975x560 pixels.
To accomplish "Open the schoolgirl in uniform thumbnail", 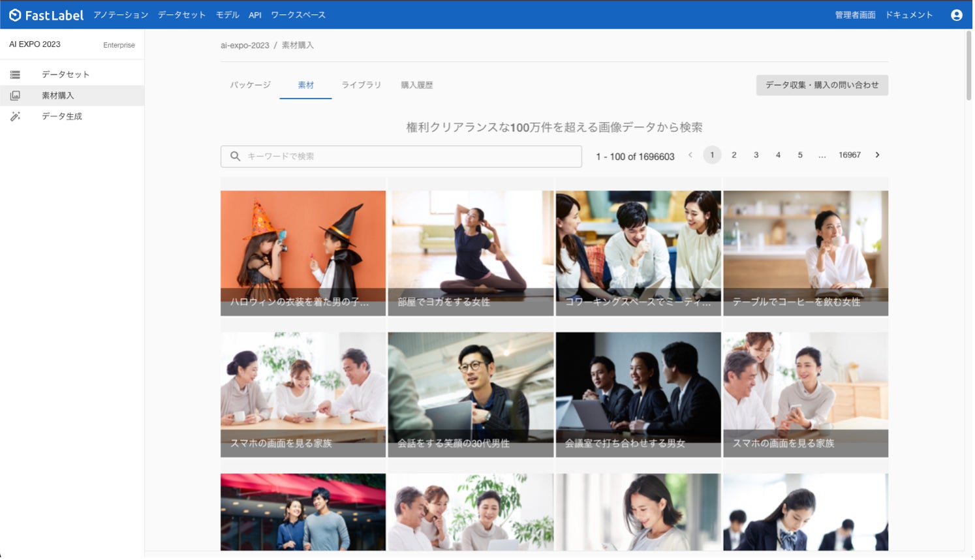I will [807, 513].
